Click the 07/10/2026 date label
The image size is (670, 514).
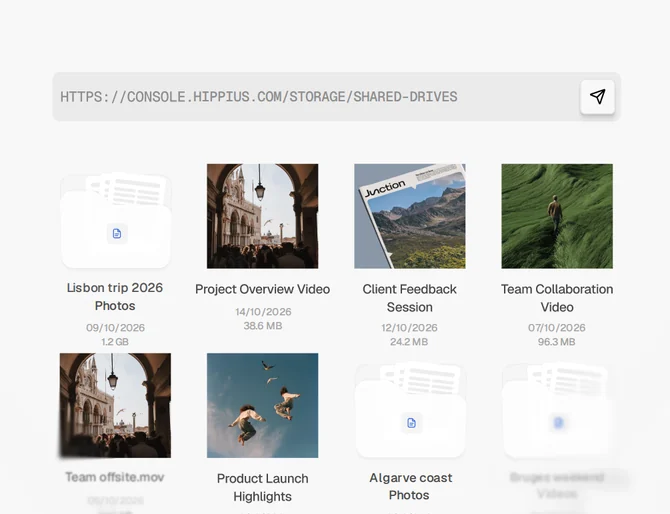pos(557,328)
